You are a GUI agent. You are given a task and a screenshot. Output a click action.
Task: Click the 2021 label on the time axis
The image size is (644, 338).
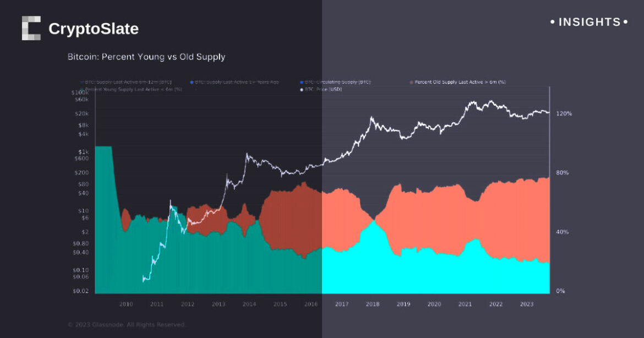(465, 304)
